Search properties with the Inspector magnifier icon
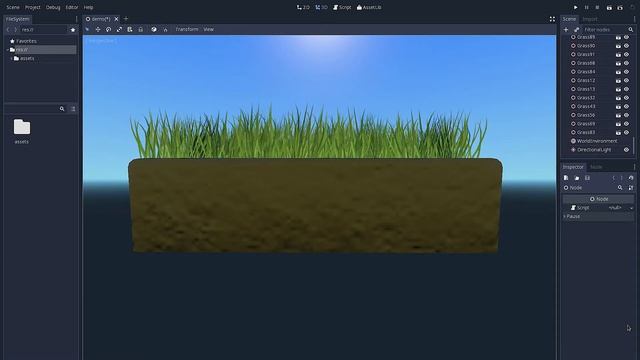 [620, 188]
